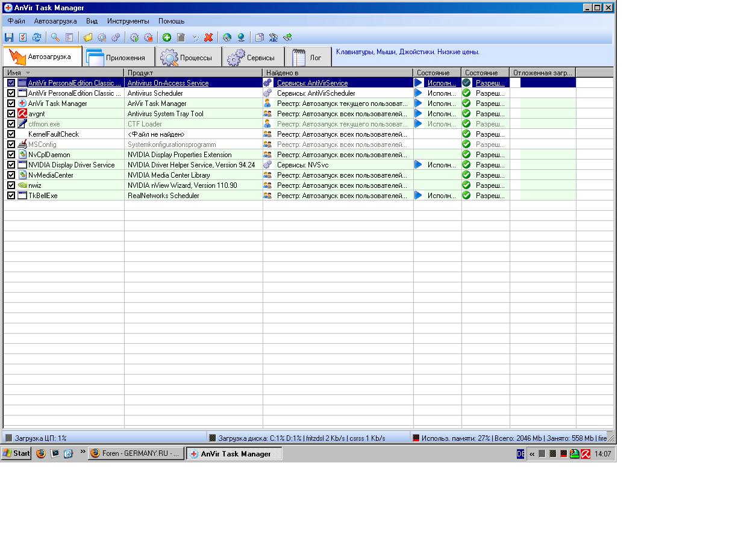
Task: Click the binoculars ABC find text icon
Action: (x=273, y=37)
